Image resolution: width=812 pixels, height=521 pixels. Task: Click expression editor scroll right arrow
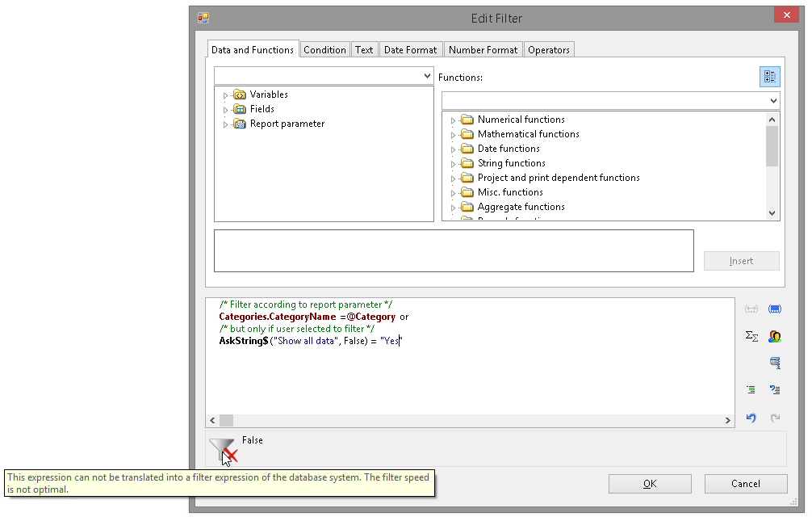click(x=727, y=420)
